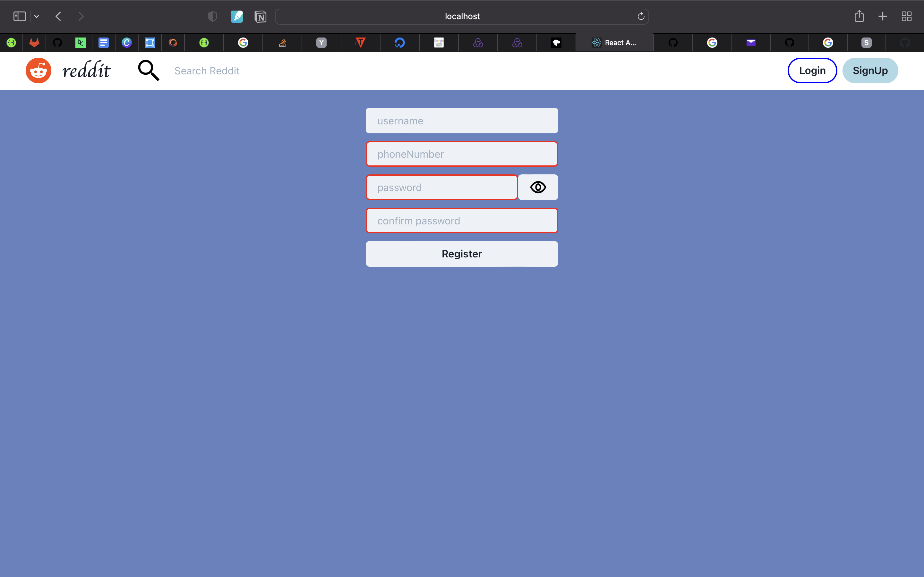Reload the page with refresh icon
Screen dimensions: 924x577
pos(641,16)
